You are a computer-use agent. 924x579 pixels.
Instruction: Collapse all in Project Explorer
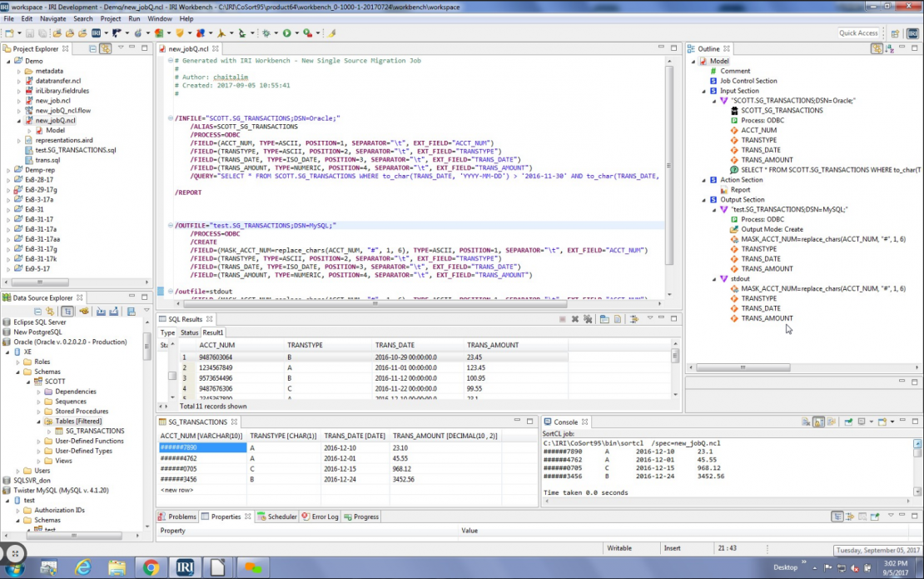[92, 49]
